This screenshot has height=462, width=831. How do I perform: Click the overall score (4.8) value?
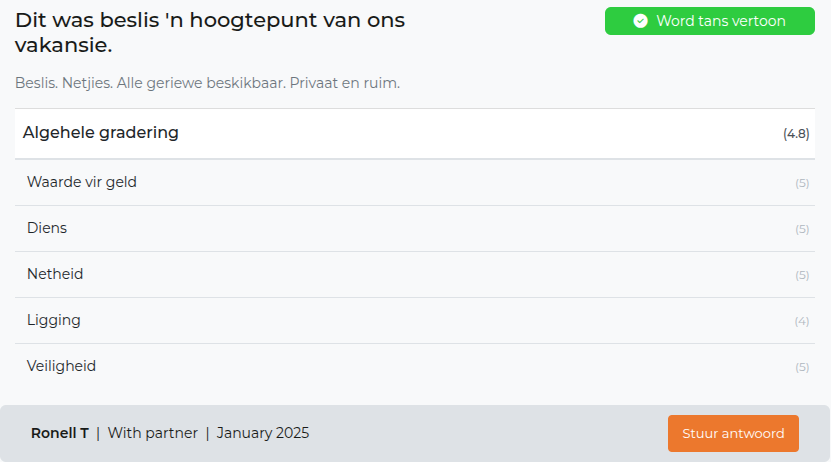tap(796, 134)
